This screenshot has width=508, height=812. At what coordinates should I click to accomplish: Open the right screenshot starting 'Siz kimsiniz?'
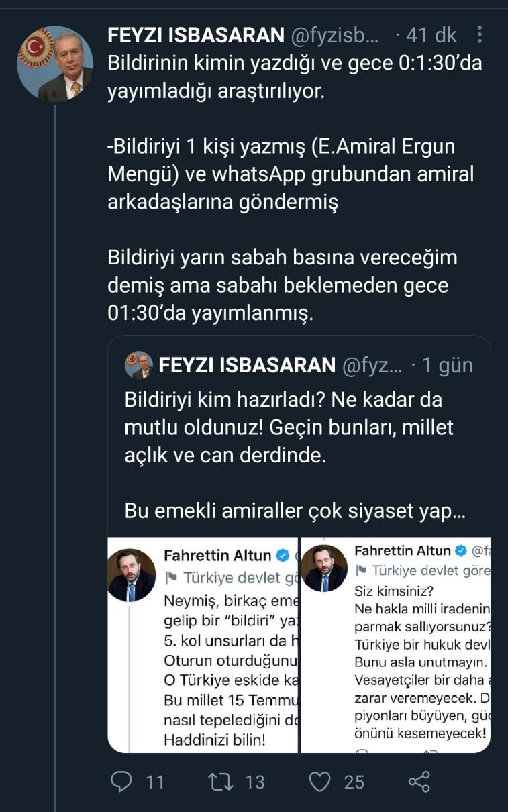tap(395, 644)
